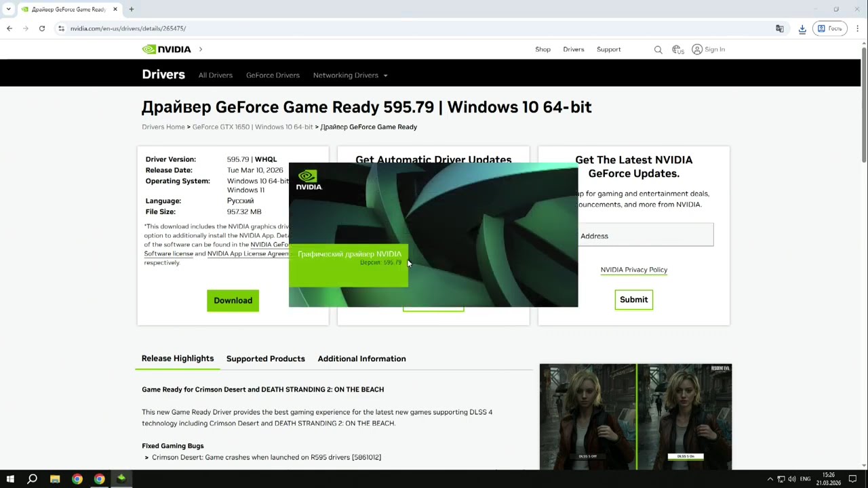Open the NVIDIA Privacy Policy link

(x=633, y=270)
